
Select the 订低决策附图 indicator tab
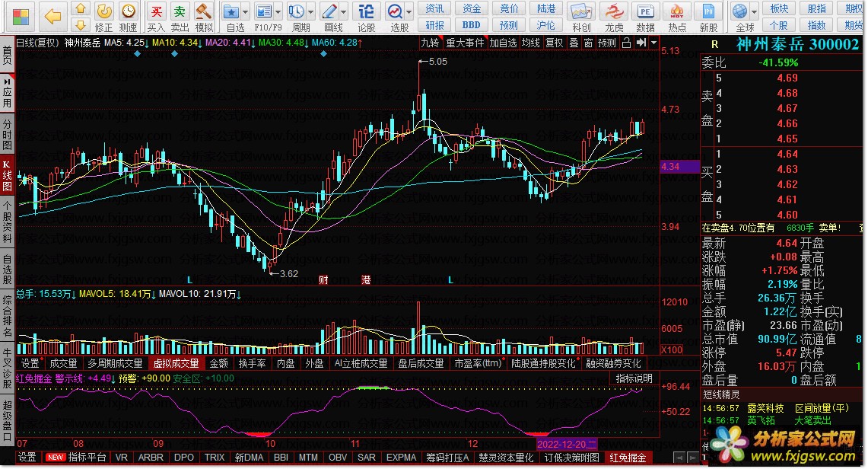[572, 458]
